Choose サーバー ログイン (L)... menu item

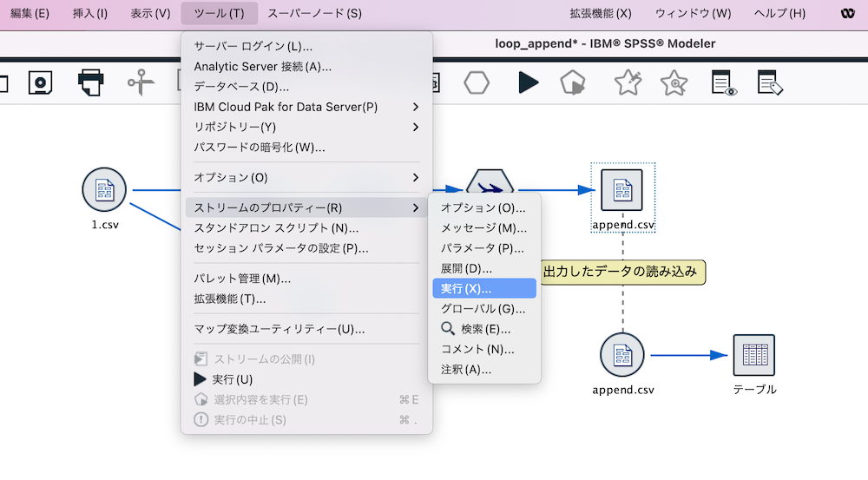point(306,47)
